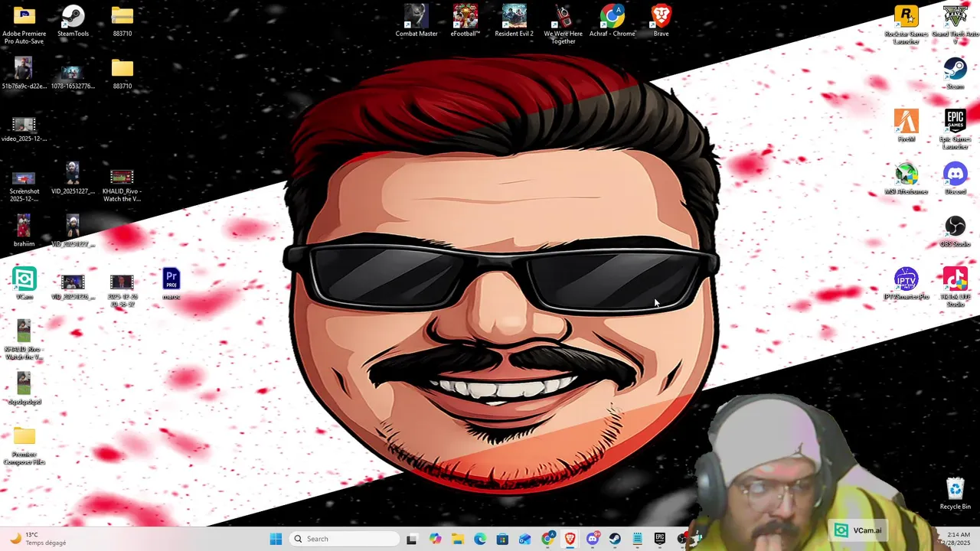This screenshot has height=551, width=980.
Task: Open Epic Games Launcher desktop shortcut
Action: [x=955, y=129]
